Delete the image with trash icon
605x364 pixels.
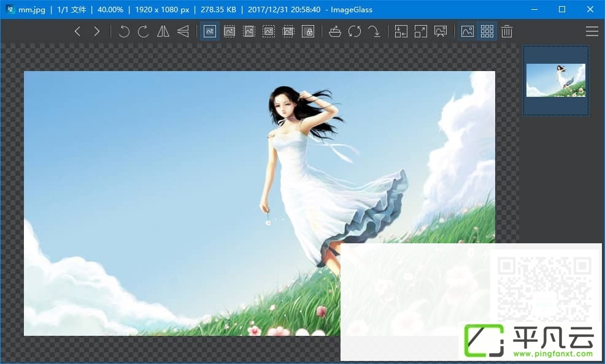coord(507,31)
